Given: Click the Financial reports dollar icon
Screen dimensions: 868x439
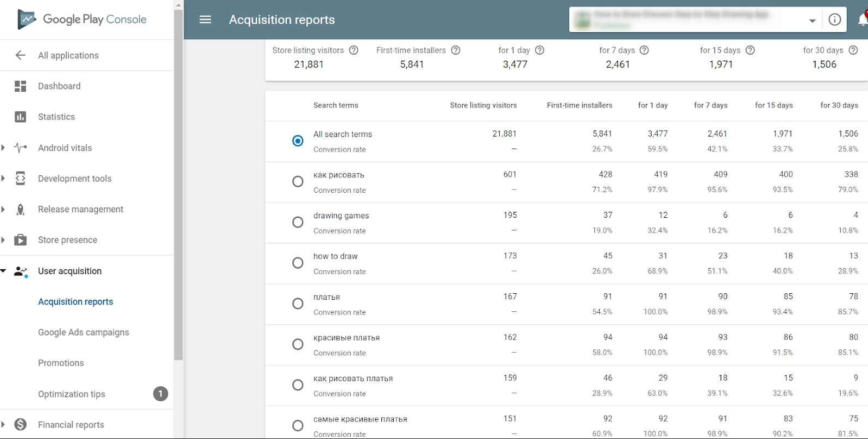Looking at the screenshot, I should pyautogui.click(x=20, y=424).
